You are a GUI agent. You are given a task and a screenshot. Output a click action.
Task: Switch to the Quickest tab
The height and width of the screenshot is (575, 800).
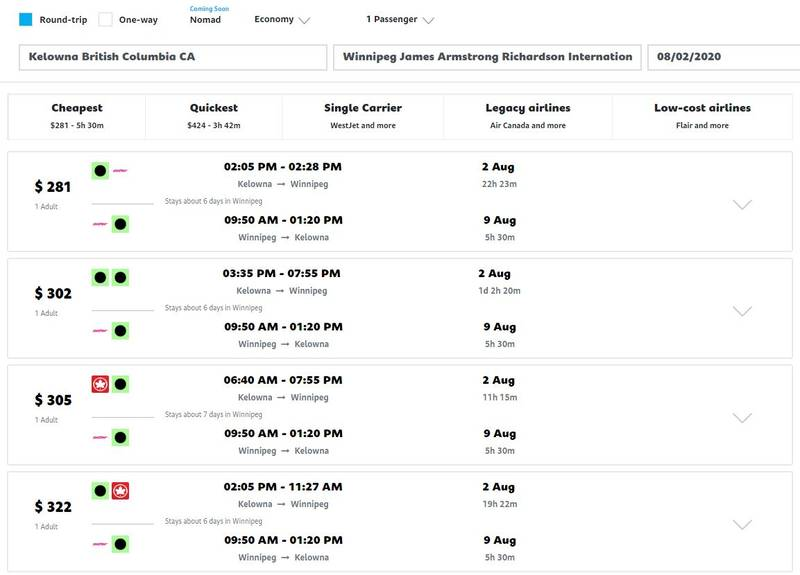214,116
